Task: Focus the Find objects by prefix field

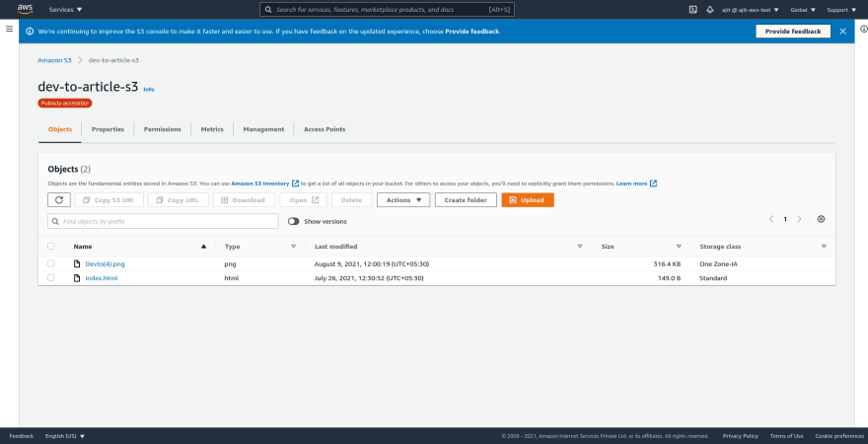Action: [x=163, y=221]
